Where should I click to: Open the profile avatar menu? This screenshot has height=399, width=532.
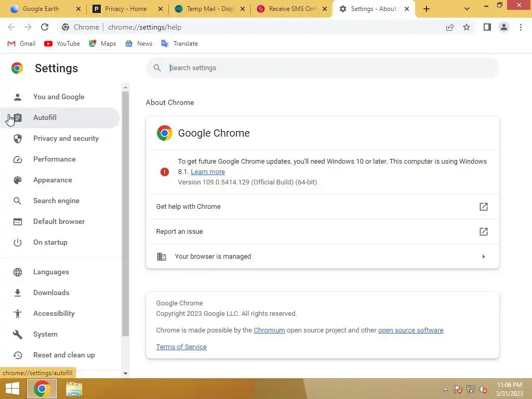click(504, 27)
